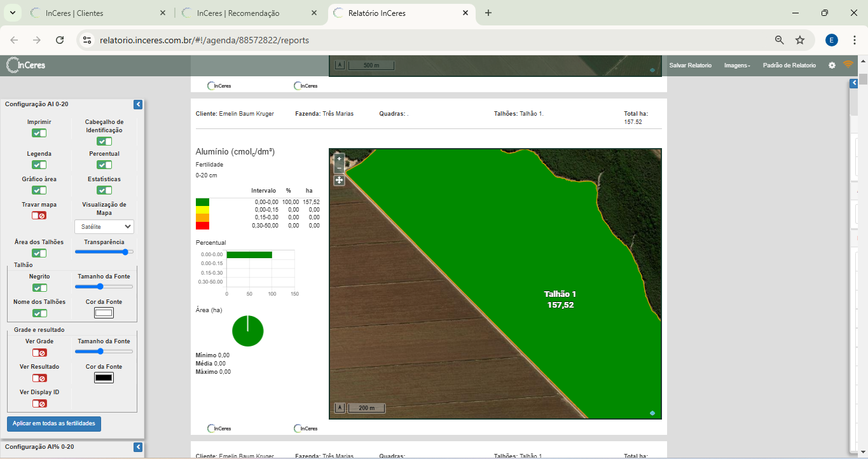Click red legend swatch 0,30-50,00
868x459 pixels.
[x=202, y=226]
